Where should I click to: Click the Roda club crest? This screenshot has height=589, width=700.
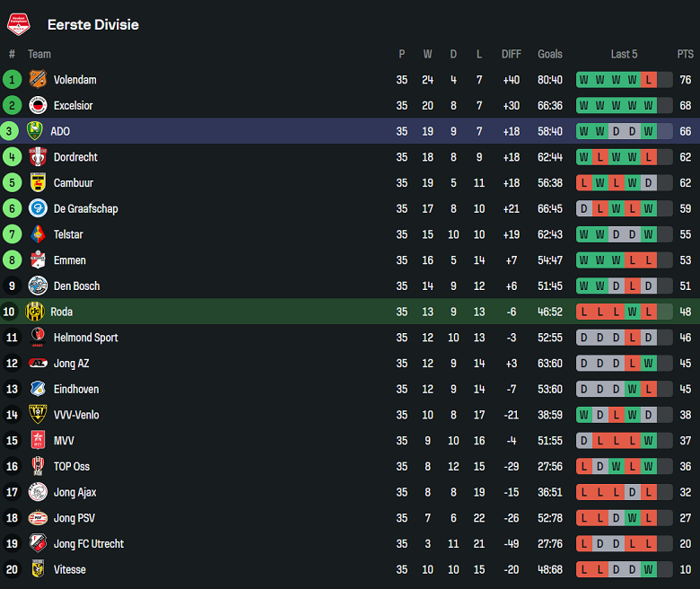point(35,312)
